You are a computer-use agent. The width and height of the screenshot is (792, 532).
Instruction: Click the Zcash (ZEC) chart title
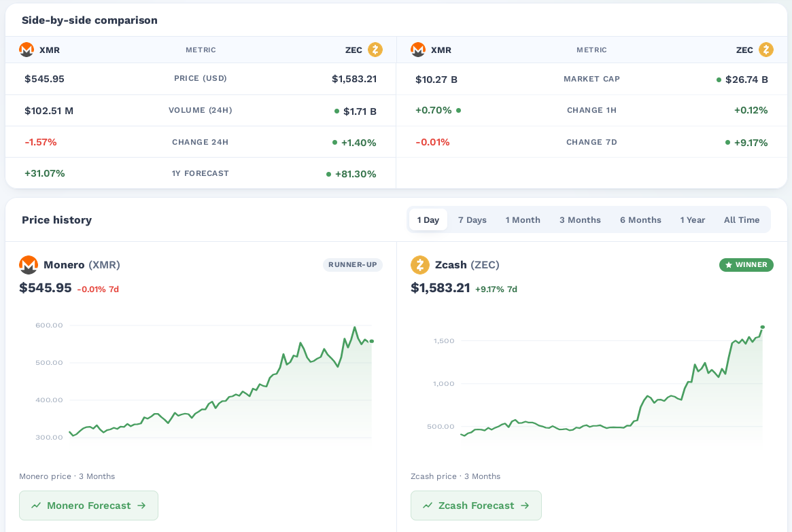pyautogui.click(x=467, y=264)
